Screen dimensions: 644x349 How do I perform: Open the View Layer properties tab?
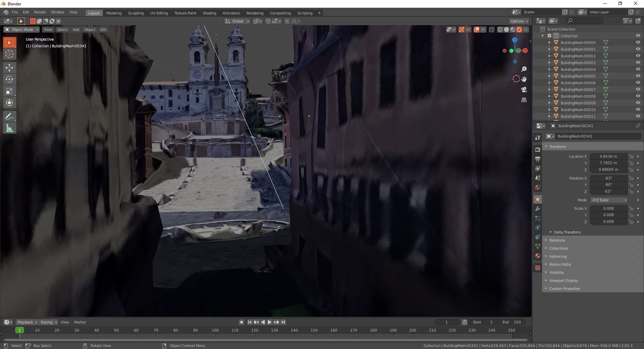click(538, 168)
